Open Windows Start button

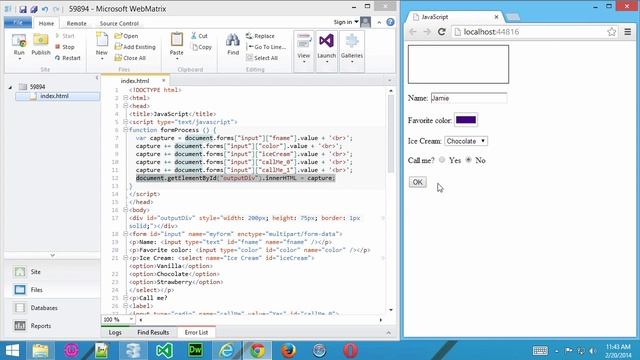pos(12,350)
